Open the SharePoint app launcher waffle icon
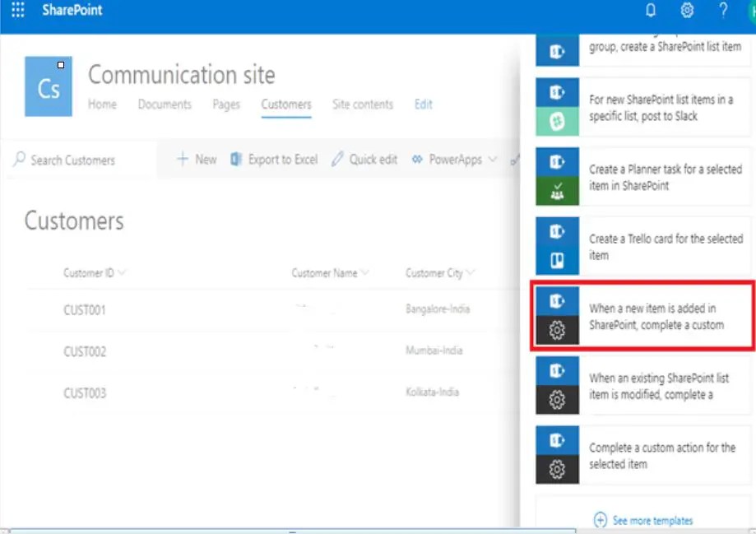Screen dimensions: 756x534 pos(17,11)
